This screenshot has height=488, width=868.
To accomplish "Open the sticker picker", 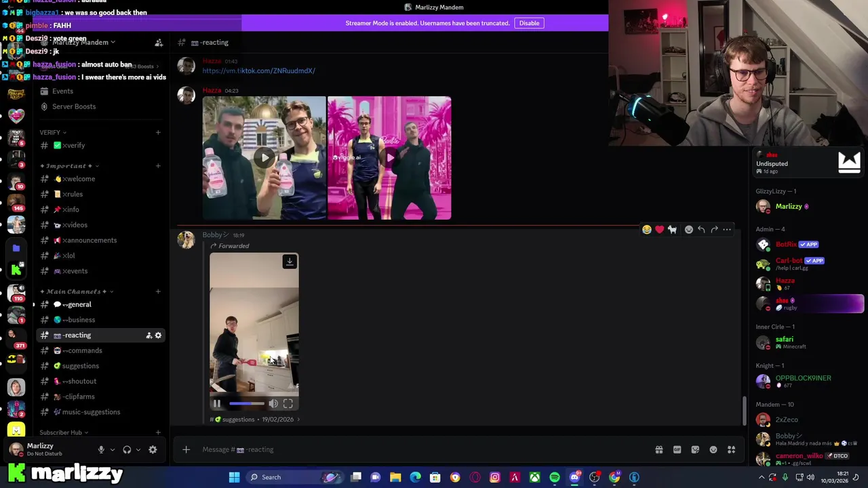I will point(695,449).
